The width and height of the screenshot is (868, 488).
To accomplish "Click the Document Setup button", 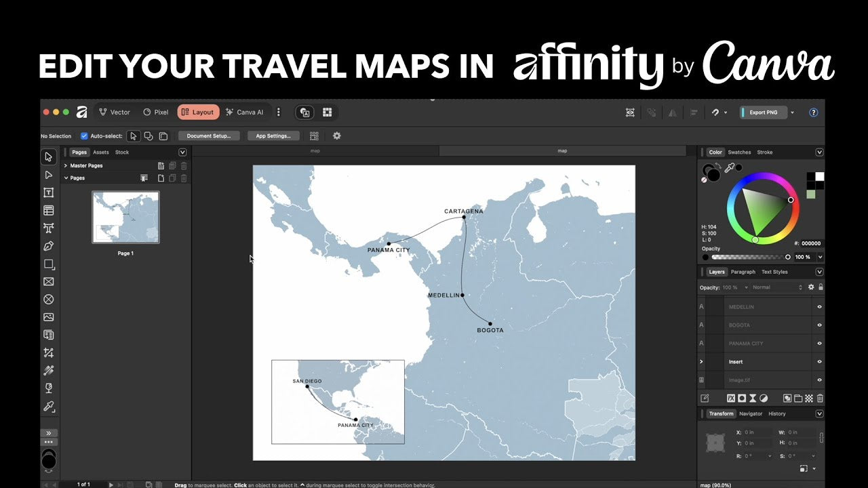I will (209, 136).
